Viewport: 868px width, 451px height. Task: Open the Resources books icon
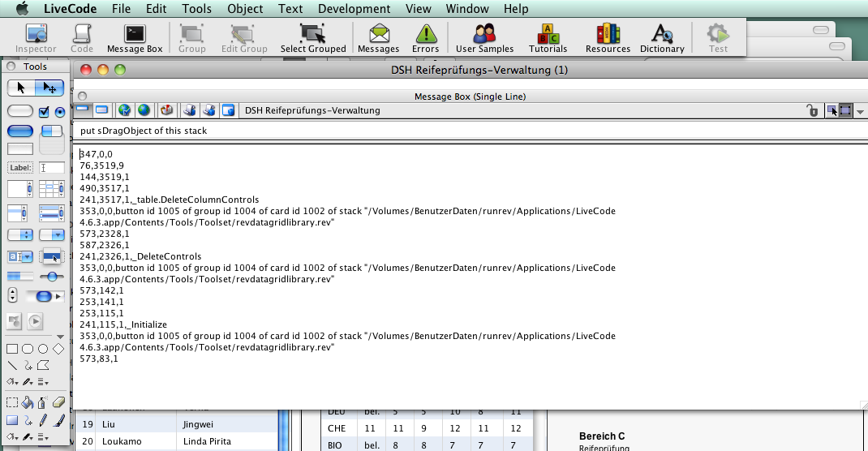[608, 37]
